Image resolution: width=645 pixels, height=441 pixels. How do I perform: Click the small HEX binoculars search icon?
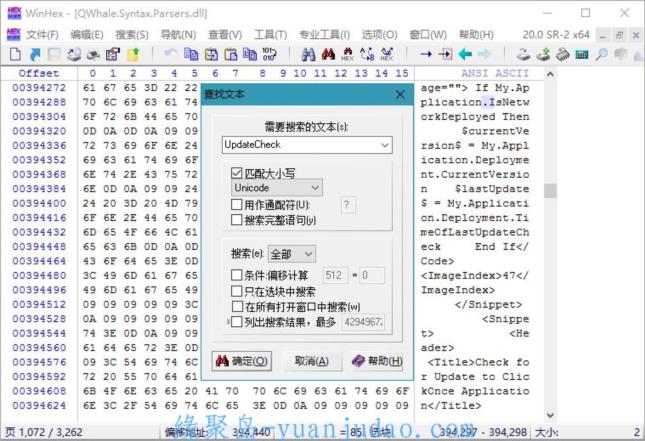[348, 54]
